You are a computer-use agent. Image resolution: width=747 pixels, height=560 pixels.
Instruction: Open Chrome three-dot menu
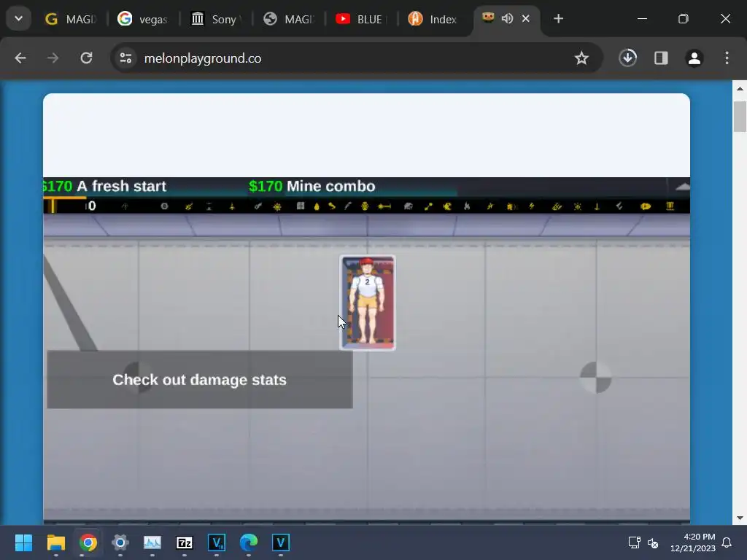[x=727, y=58]
